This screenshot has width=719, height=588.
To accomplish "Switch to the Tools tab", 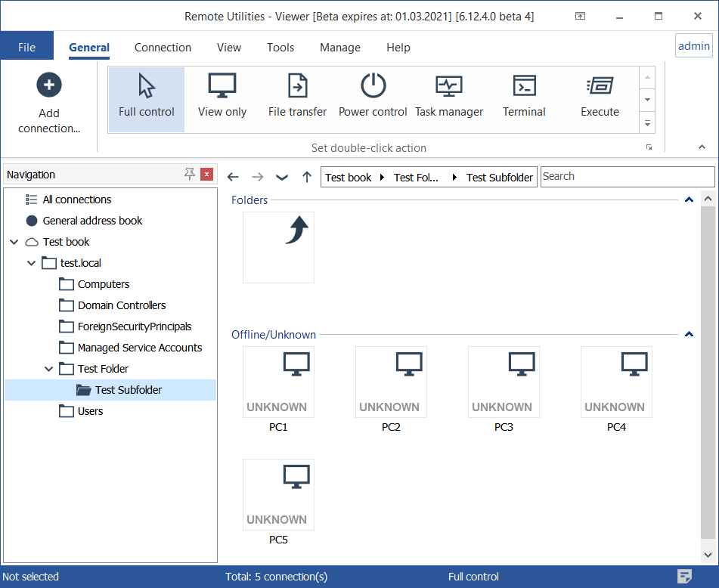I will click(x=280, y=47).
